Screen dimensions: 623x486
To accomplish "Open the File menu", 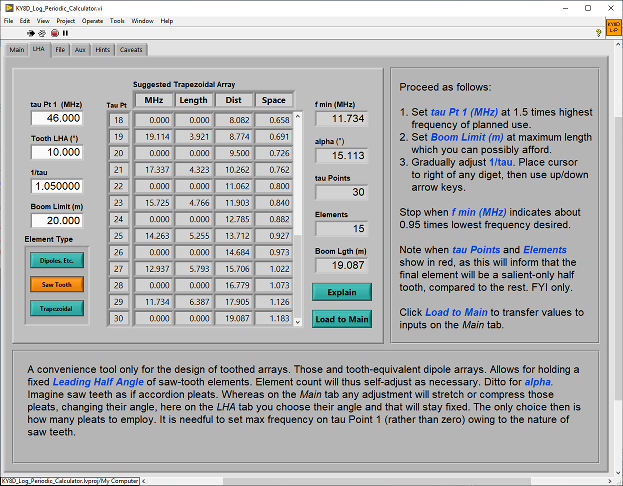I will (8, 21).
